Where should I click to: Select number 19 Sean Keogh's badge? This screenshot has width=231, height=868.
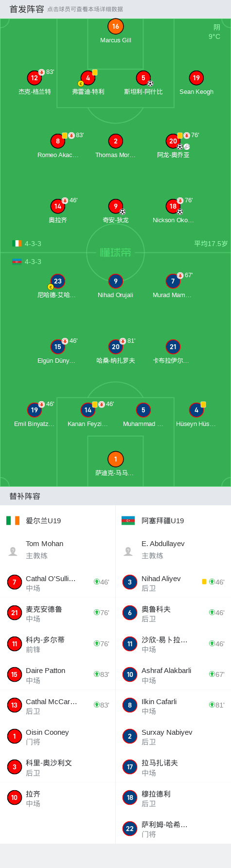pyautogui.click(x=196, y=78)
